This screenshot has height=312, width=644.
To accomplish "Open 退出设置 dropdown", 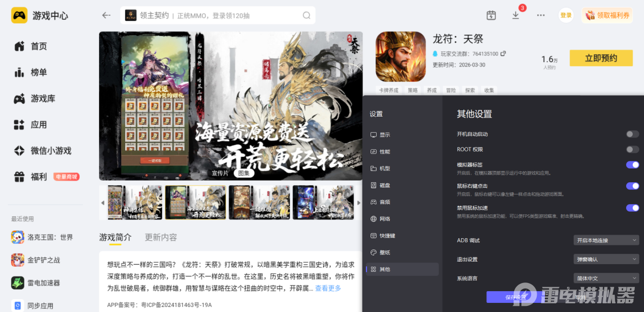I will point(606,260).
